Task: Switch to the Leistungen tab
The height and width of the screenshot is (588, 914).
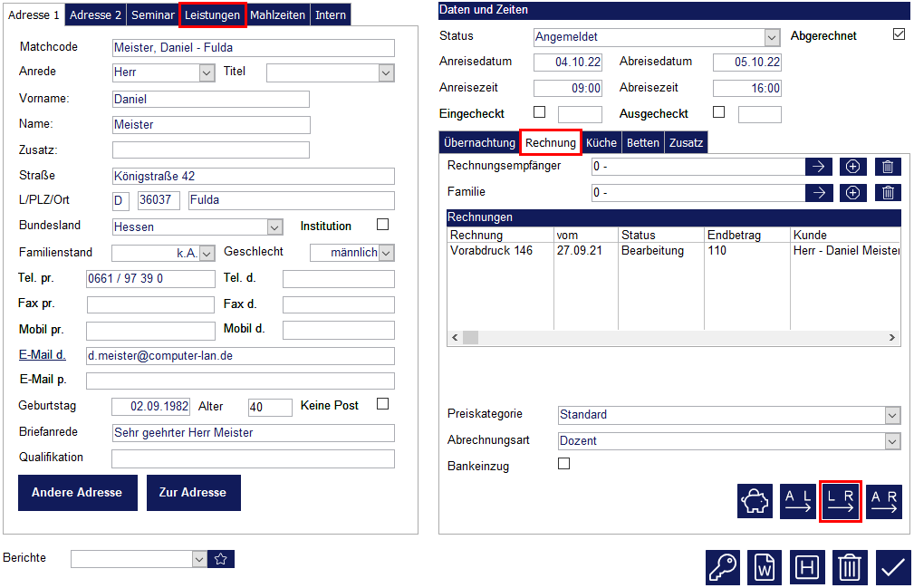Action: 213,15
